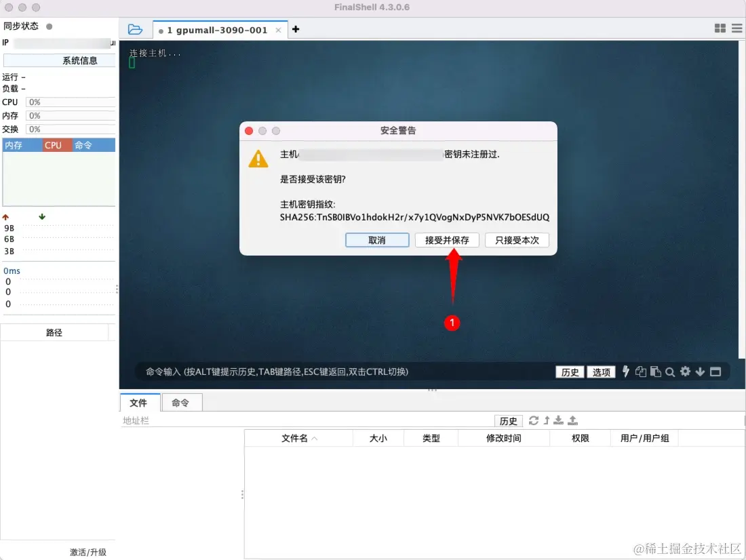Click the sync status indicator dot

tap(49, 26)
